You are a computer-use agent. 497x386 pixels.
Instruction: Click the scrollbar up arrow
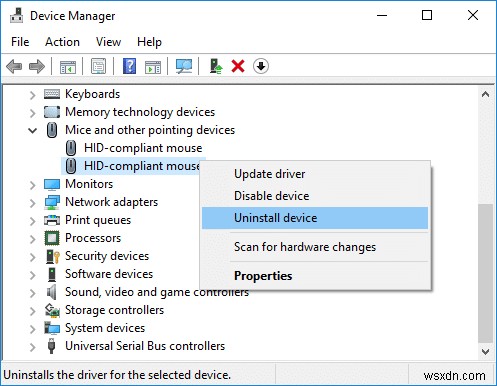pyautogui.click(x=486, y=95)
